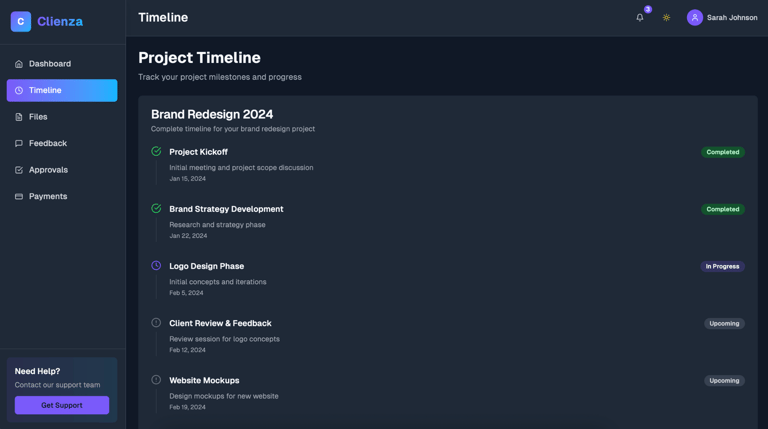Click 'Initial concepts and iterations' description
Viewport: 768px width, 429px height.
coord(218,282)
